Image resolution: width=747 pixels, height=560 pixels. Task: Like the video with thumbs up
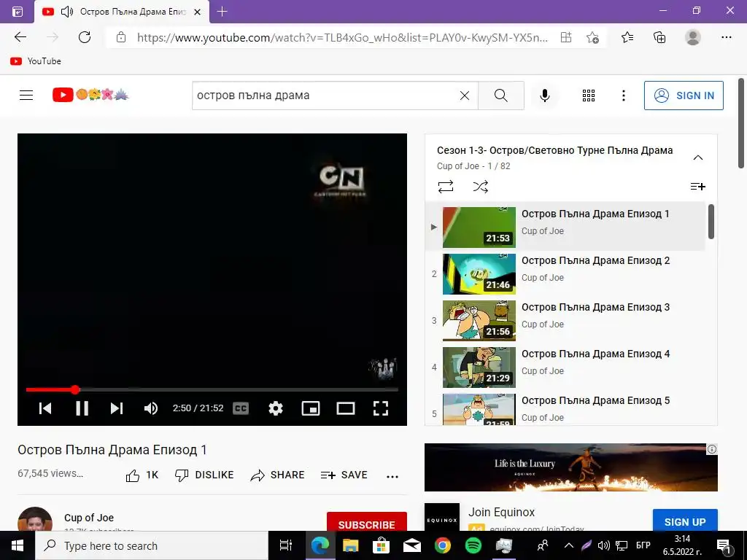tap(142, 475)
